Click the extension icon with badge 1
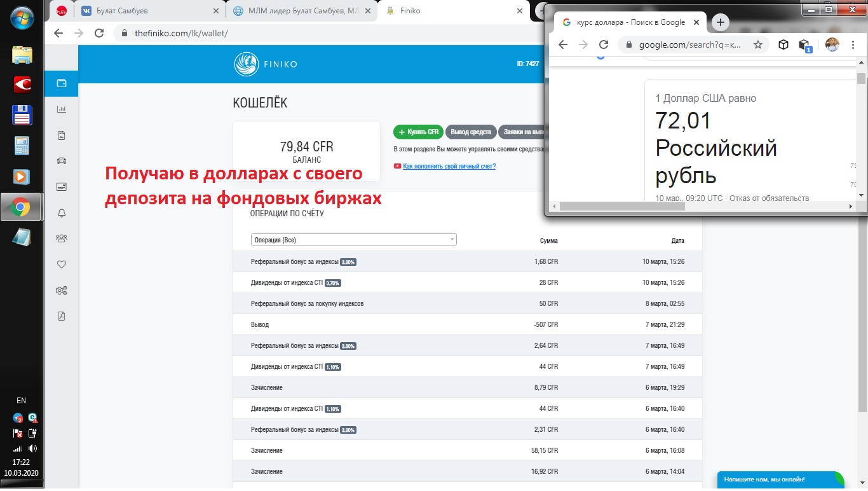This screenshot has height=491, width=868. click(x=804, y=45)
